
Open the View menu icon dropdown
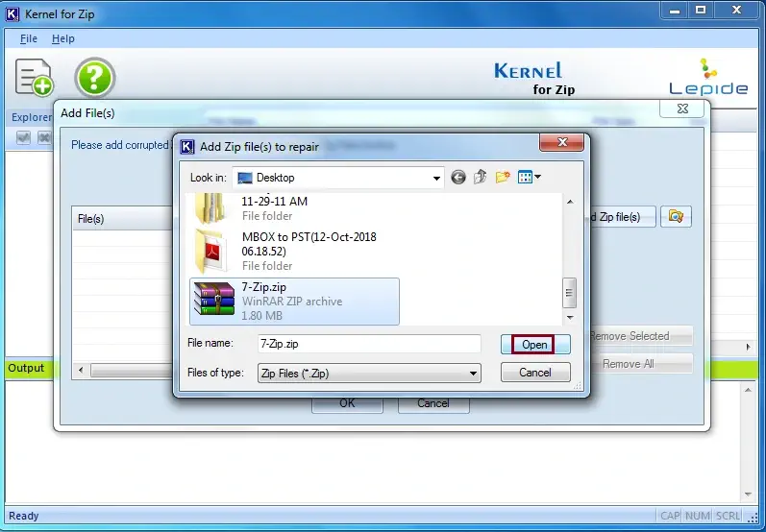529,177
